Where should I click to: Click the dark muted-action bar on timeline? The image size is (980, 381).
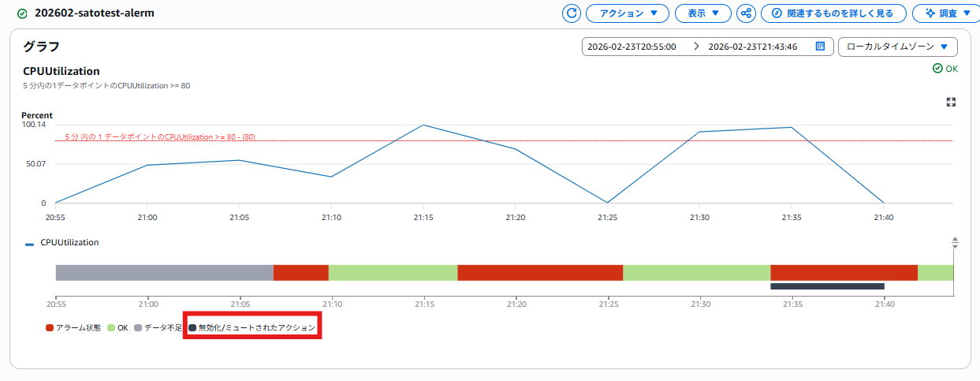click(x=826, y=286)
